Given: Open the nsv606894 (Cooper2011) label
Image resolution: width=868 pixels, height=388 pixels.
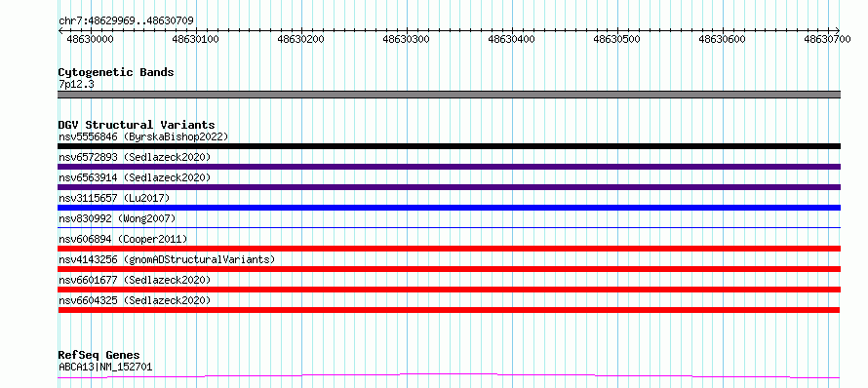Looking at the screenshot, I should click(123, 239).
